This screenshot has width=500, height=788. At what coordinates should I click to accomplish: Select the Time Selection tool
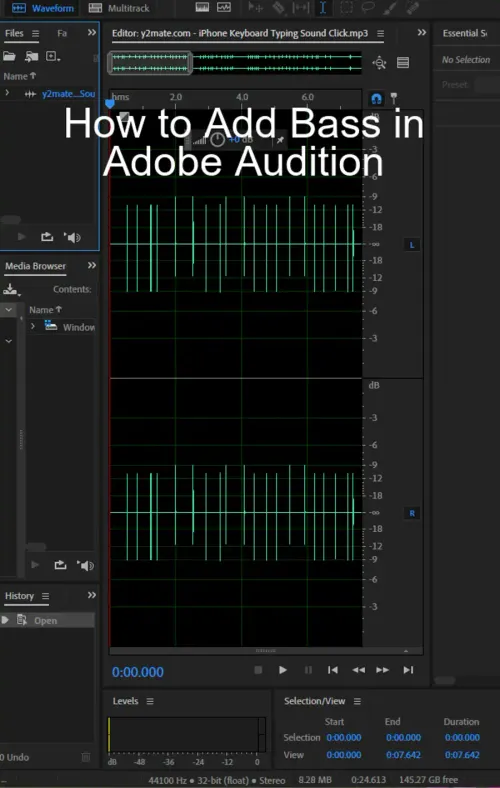(323, 7)
